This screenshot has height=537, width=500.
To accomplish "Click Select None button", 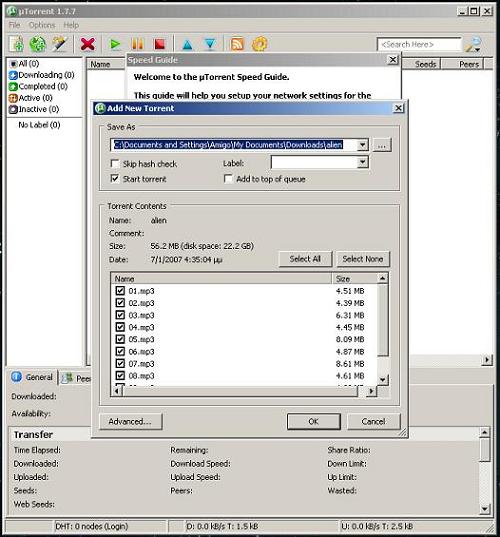I will click(363, 259).
